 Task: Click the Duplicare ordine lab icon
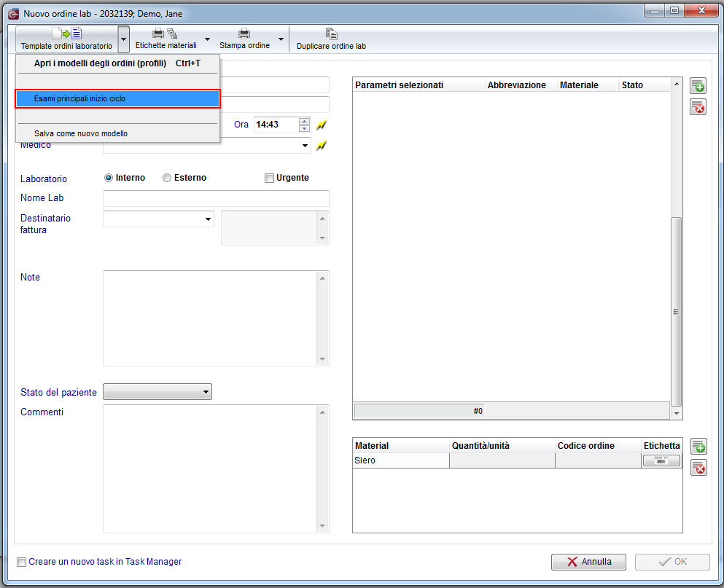331,34
